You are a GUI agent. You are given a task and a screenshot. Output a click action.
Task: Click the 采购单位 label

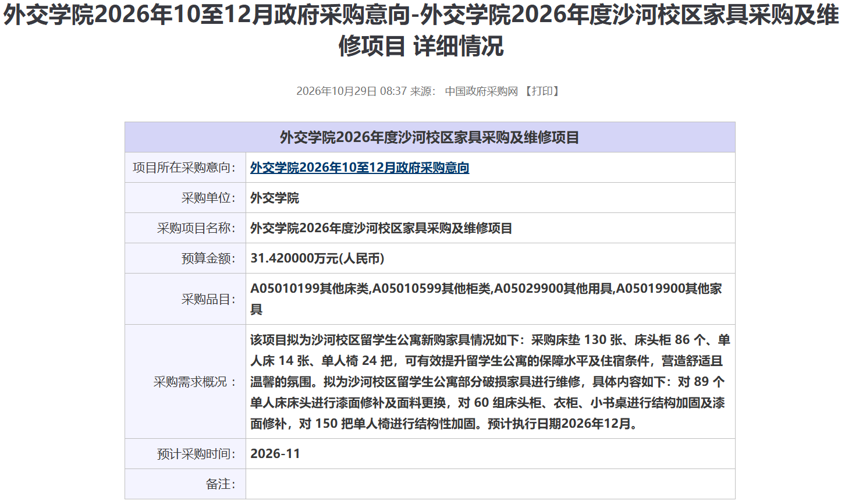click(209, 198)
